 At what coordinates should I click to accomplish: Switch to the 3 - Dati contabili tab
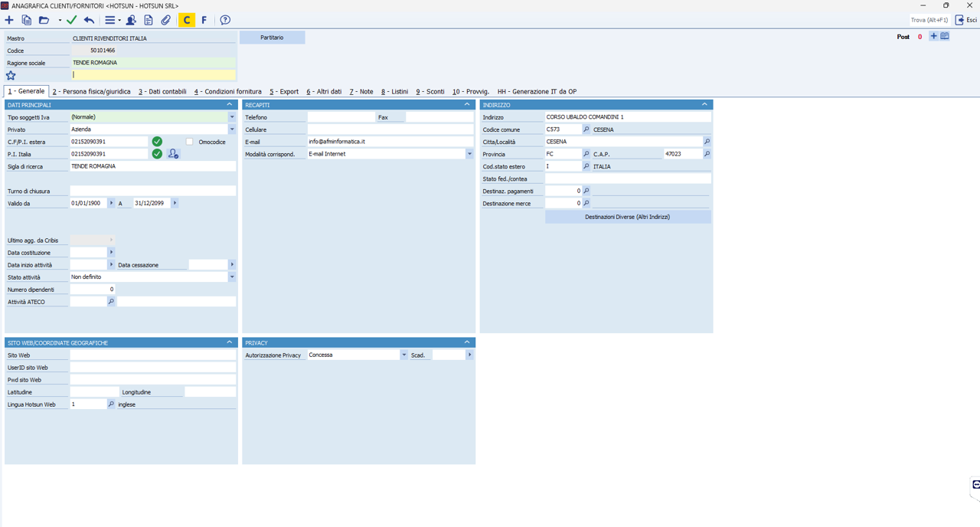pos(162,91)
